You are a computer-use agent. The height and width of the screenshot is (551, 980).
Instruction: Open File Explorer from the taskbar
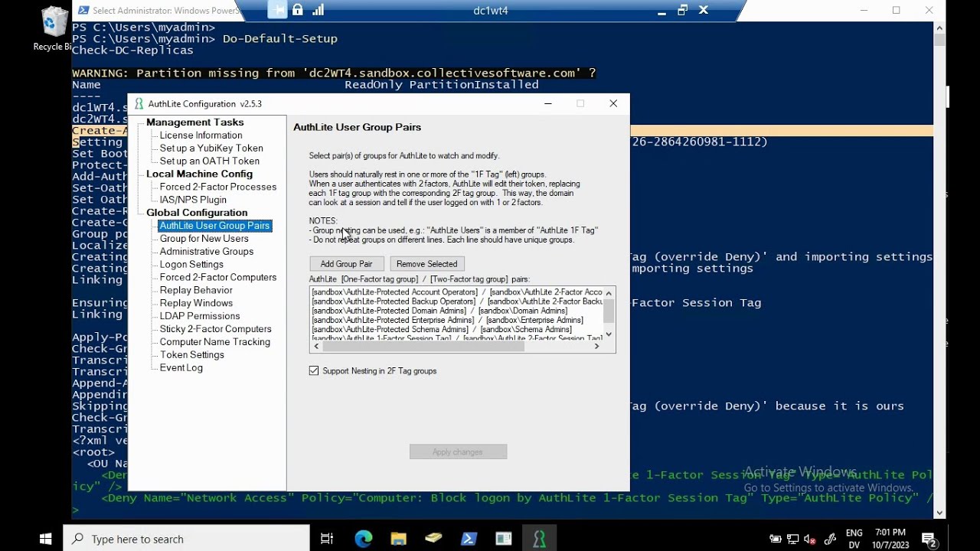398,539
